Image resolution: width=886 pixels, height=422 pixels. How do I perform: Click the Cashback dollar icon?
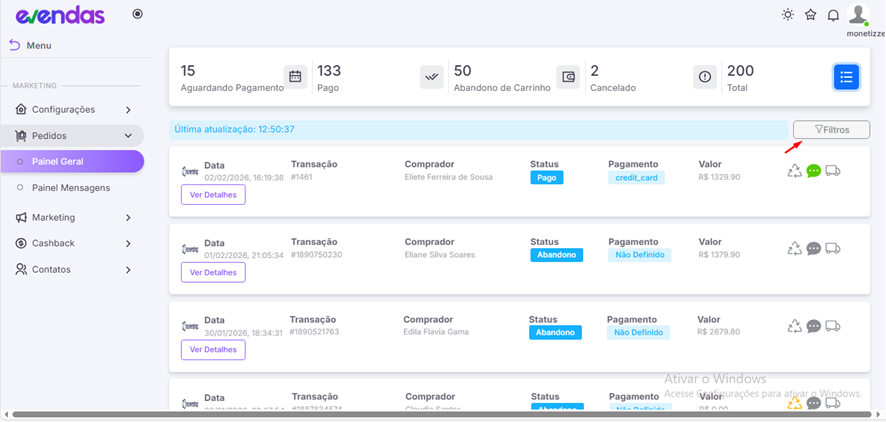[x=21, y=243]
